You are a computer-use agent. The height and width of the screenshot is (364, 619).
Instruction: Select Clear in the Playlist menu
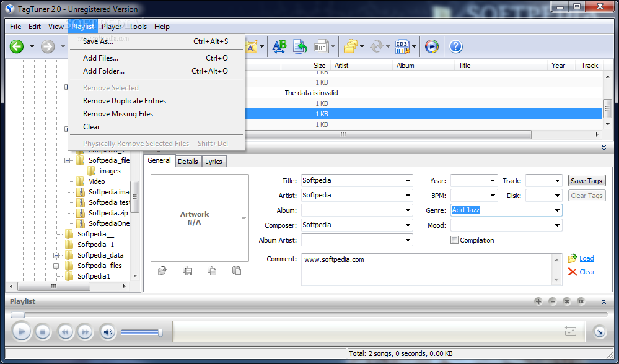tap(156, 126)
